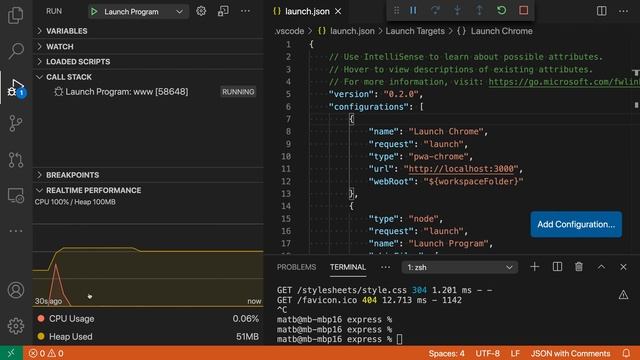
Task: Maximize the terminal panel size
Action: pos(601,267)
